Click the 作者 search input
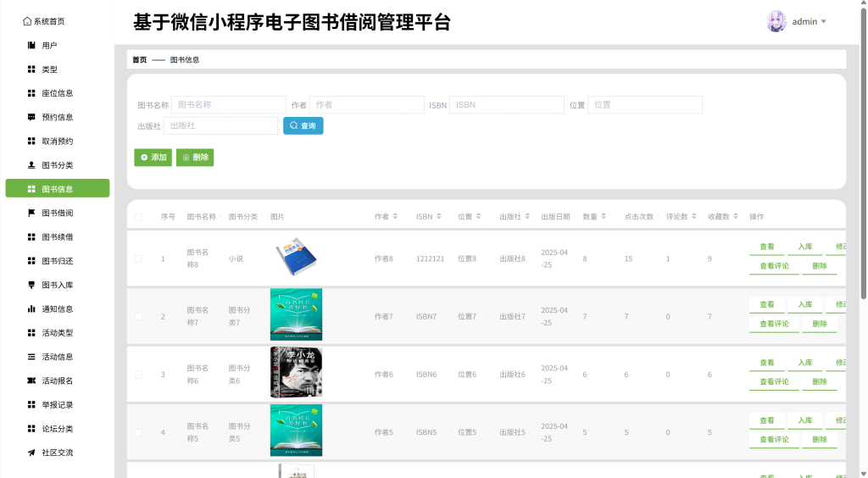The image size is (868, 478). point(367,104)
